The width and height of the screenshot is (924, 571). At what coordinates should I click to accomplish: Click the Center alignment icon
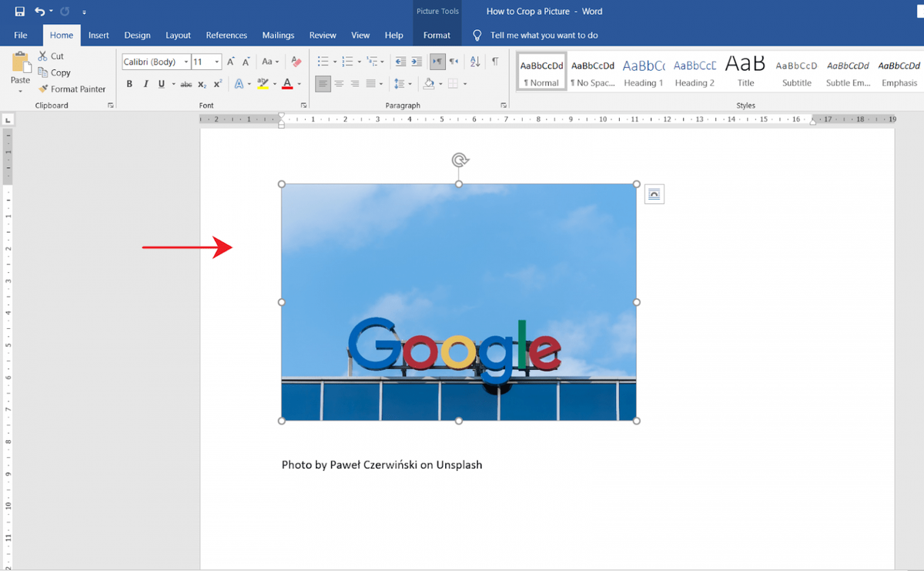pyautogui.click(x=339, y=83)
